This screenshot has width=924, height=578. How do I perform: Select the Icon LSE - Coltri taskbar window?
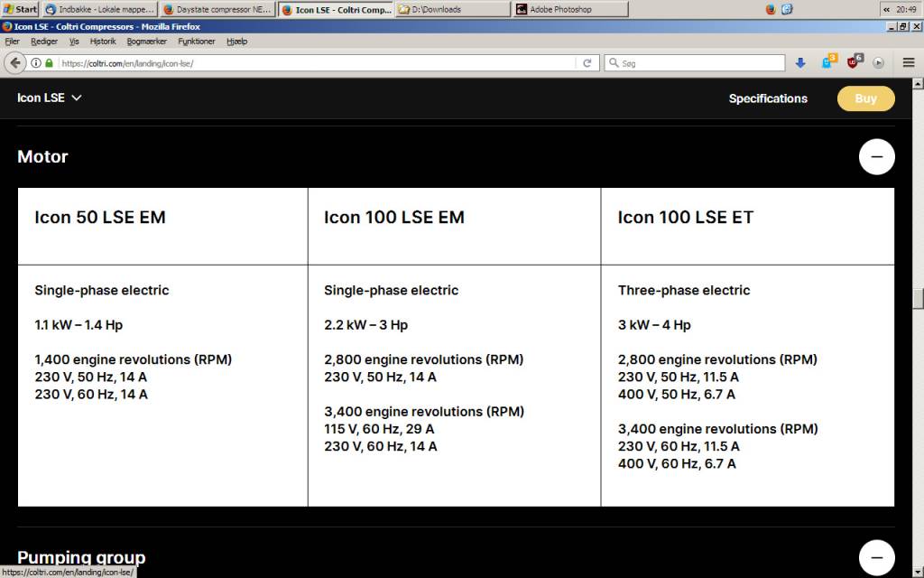tap(336, 9)
